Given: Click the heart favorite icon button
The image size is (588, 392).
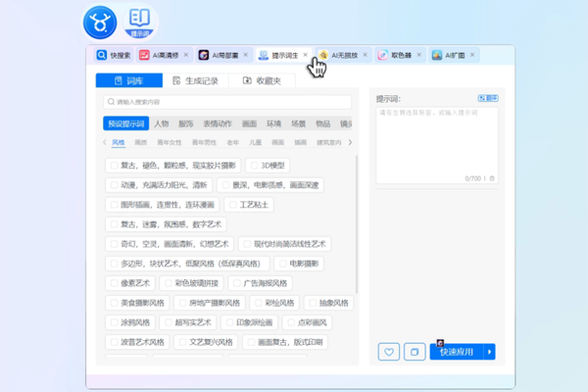Looking at the screenshot, I should point(388,352).
